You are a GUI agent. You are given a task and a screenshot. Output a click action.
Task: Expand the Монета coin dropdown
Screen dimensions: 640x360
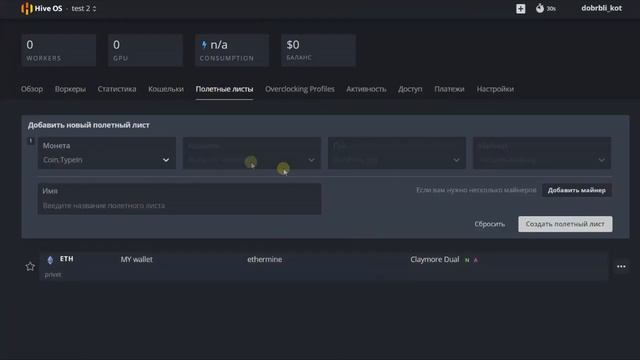107,153
